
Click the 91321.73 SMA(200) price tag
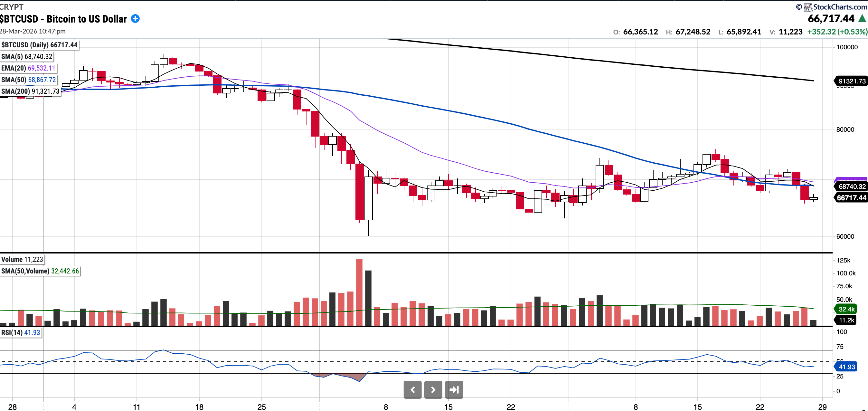click(852, 81)
